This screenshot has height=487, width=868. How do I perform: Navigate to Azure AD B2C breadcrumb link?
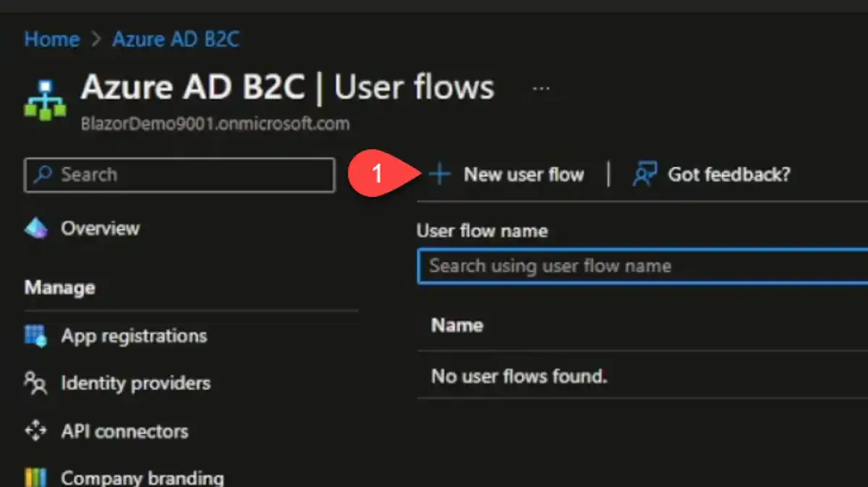click(175, 38)
